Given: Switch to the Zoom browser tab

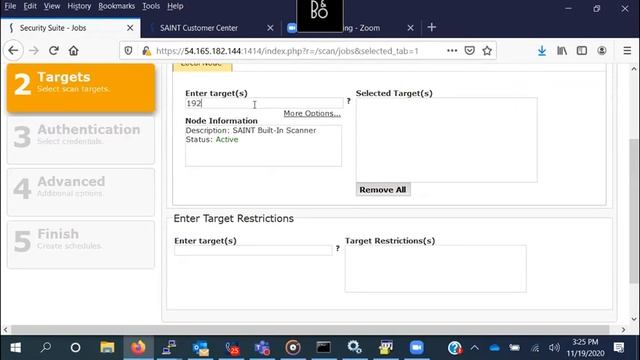Looking at the screenshot, I should coord(351,28).
